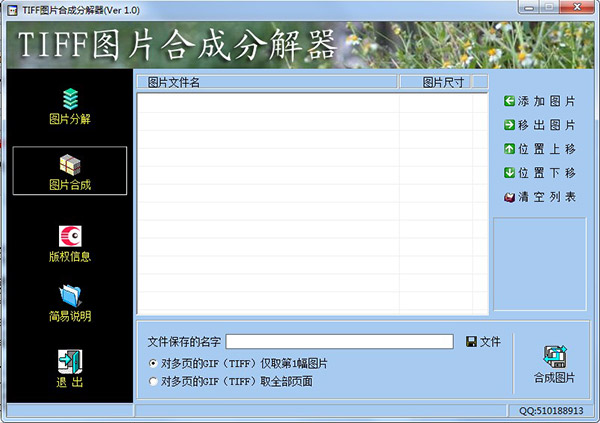
Task: Click the 位置上移 text label
Action: tap(547, 149)
